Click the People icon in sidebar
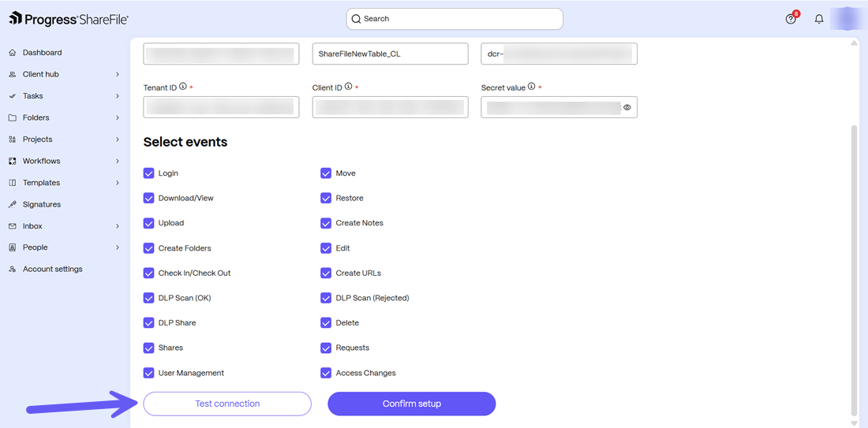Screen dimensions: 868x428 coord(13,247)
